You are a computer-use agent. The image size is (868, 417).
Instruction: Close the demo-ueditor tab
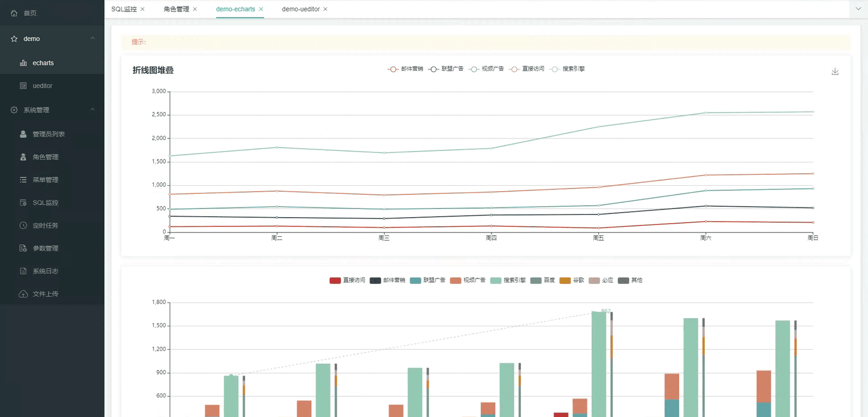point(325,9)
